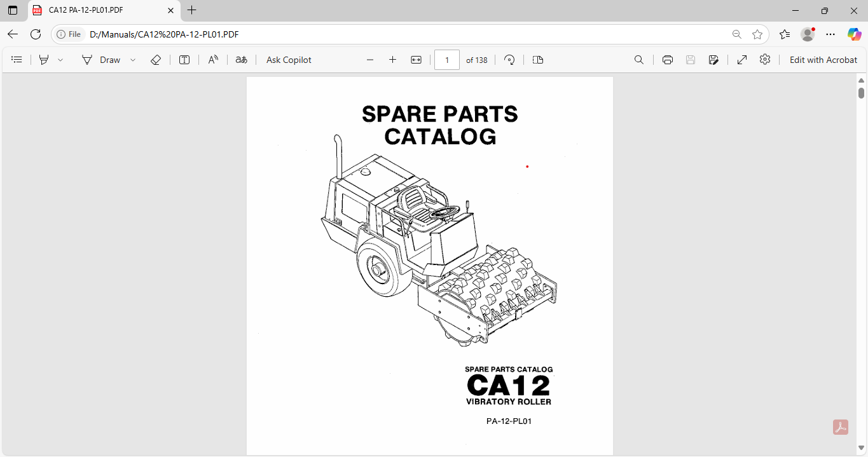Close the CA12 PA-12-PL01.PDF tab

(x=170, y=10)
